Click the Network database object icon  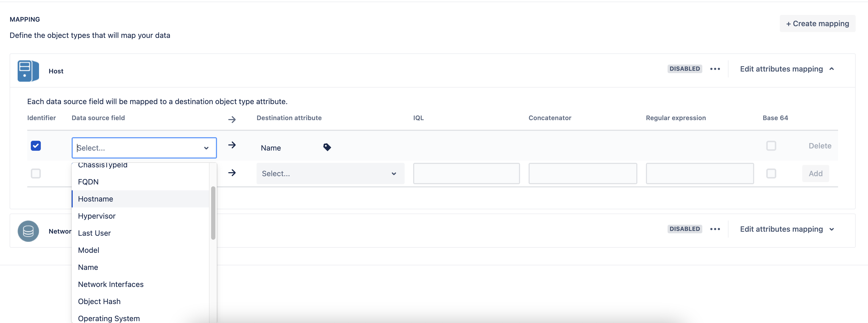click(28, 231)
